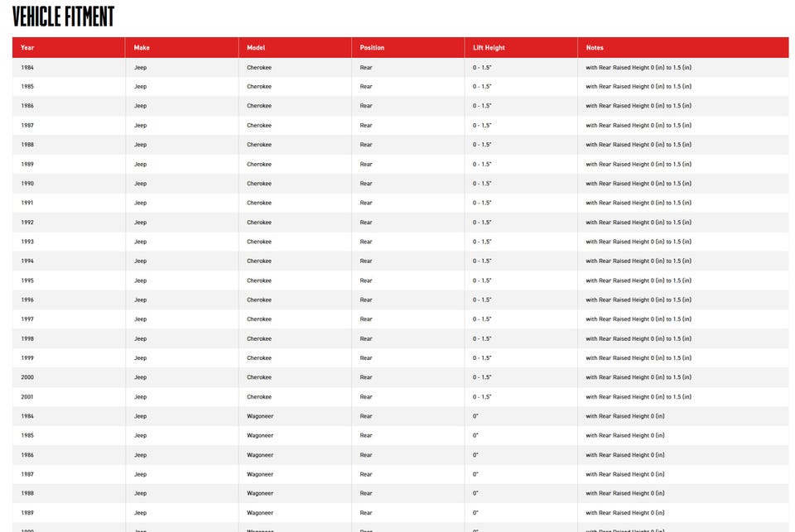Select year 1986 in the Wagoneer row
Image resolution: width=795 pixels, height=532 pixels.
pos(27,455)
